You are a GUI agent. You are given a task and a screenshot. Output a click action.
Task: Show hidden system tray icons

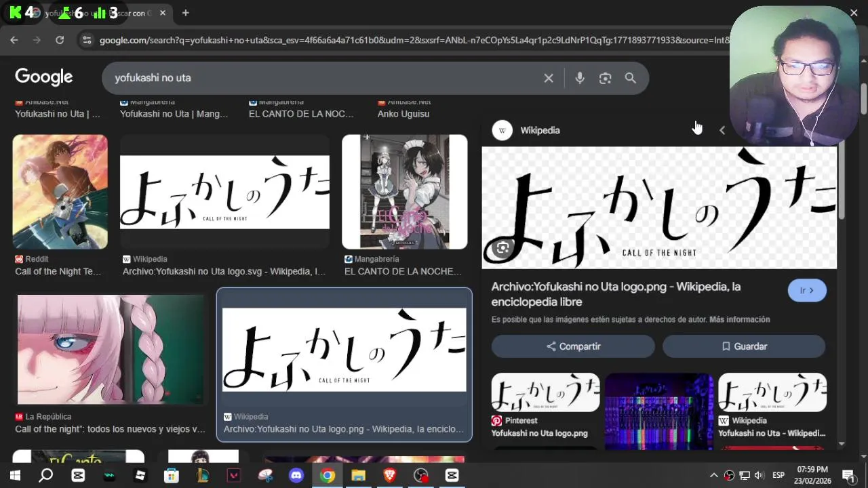click(x=713, y=475)
